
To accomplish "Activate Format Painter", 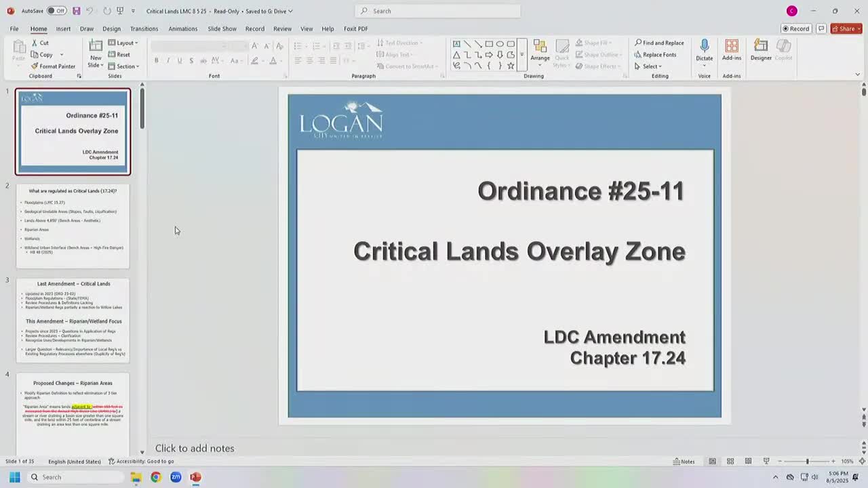I will 53,66.
